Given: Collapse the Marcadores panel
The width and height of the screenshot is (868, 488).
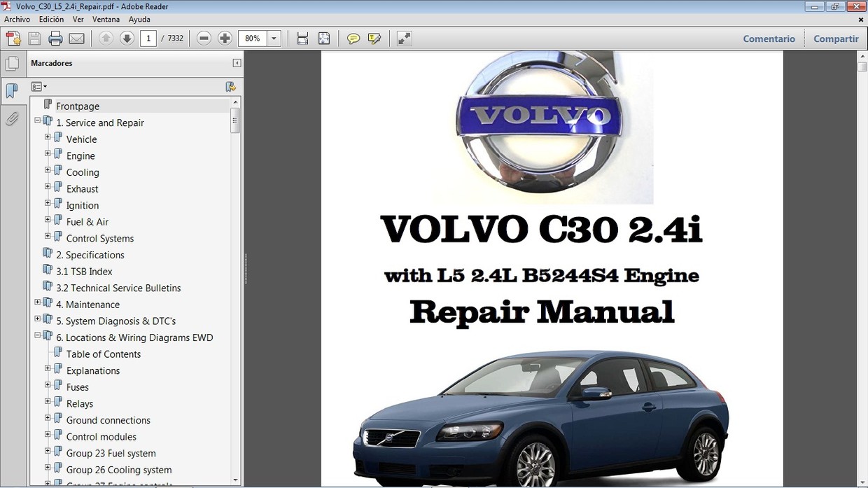Looking at the screenshot, I should [237, 63].
